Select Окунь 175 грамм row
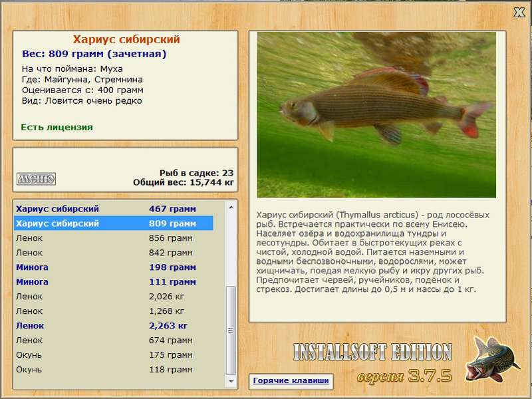This screenshot has height=399, width=532. pos(113,354)
